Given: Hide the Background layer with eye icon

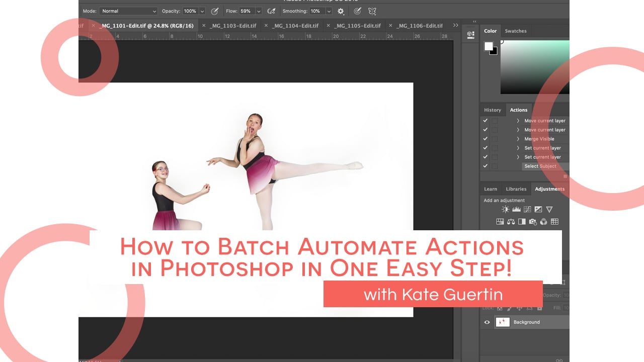Looking at the screenshot, I should [x=487, y=322].
